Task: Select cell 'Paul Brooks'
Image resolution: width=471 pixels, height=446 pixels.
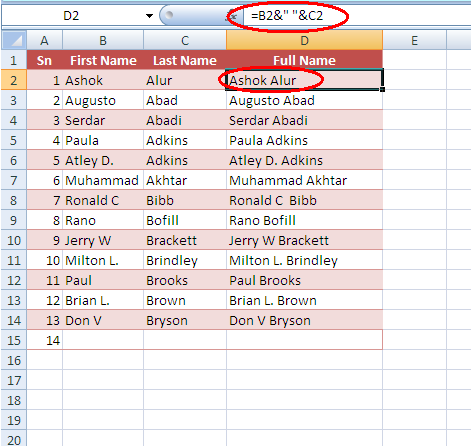Action: point(304,280)
